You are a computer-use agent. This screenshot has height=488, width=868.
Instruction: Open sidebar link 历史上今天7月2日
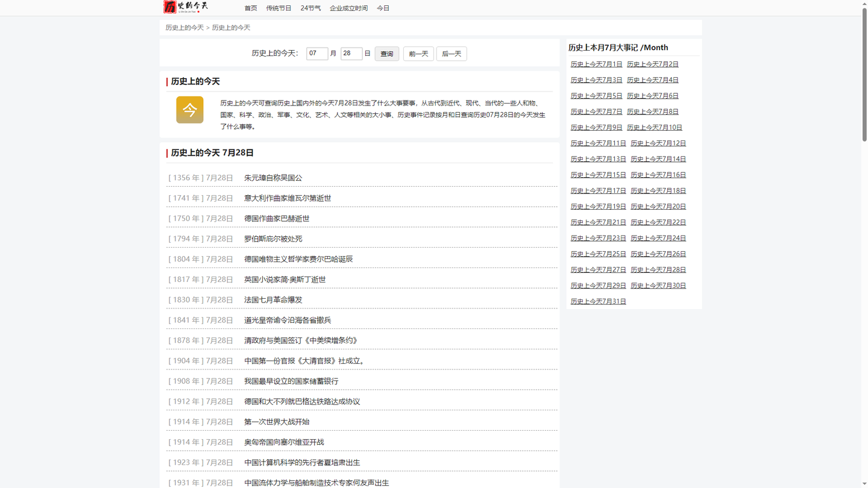[653, 64]
